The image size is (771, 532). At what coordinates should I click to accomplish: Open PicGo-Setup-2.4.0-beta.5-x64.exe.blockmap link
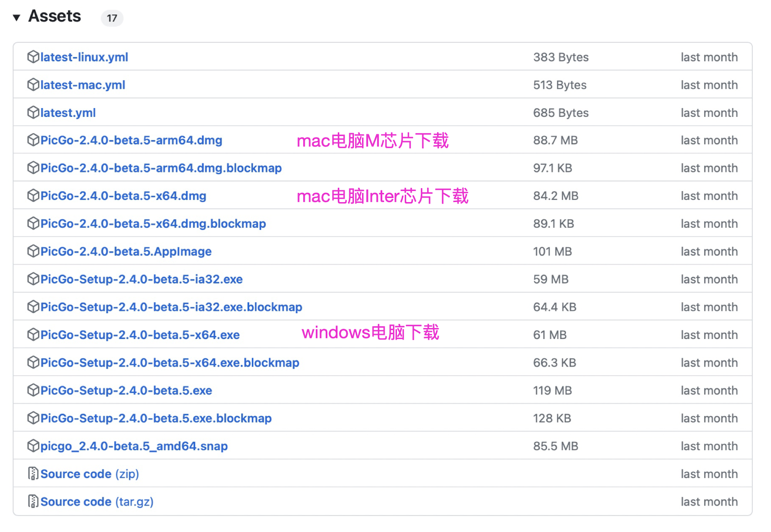click(x=170, y=363)
